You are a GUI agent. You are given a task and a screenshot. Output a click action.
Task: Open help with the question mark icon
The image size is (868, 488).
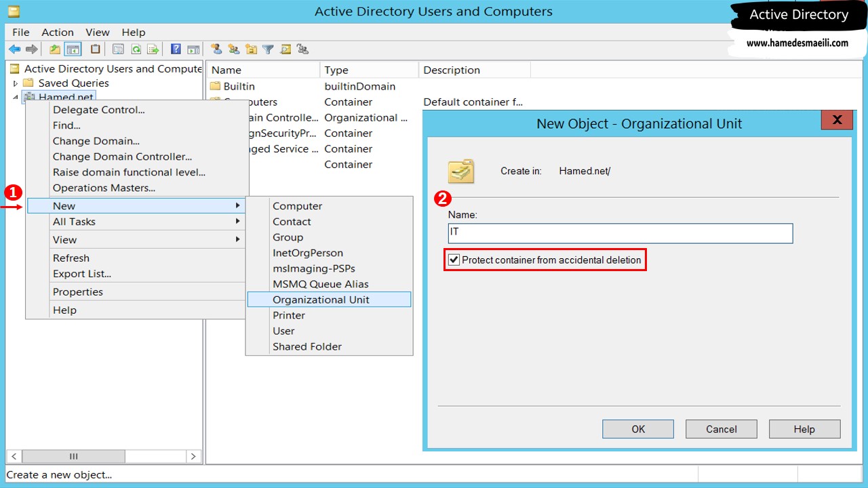click(176, 49)
